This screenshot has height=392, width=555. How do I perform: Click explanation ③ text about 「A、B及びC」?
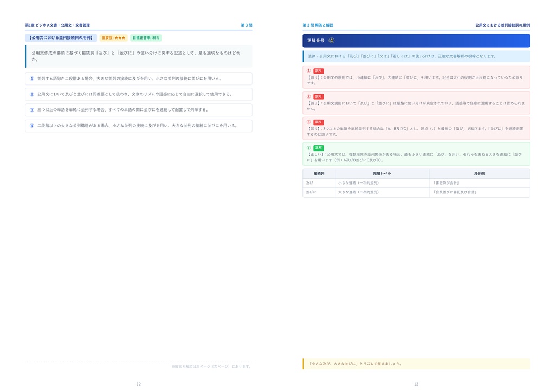coord(415,132)
